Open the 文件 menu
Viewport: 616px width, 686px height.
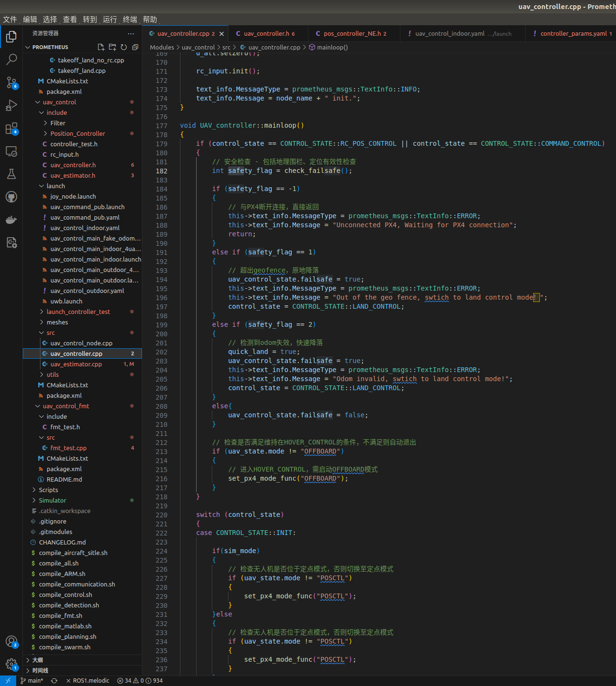click(x=10, y=20)
